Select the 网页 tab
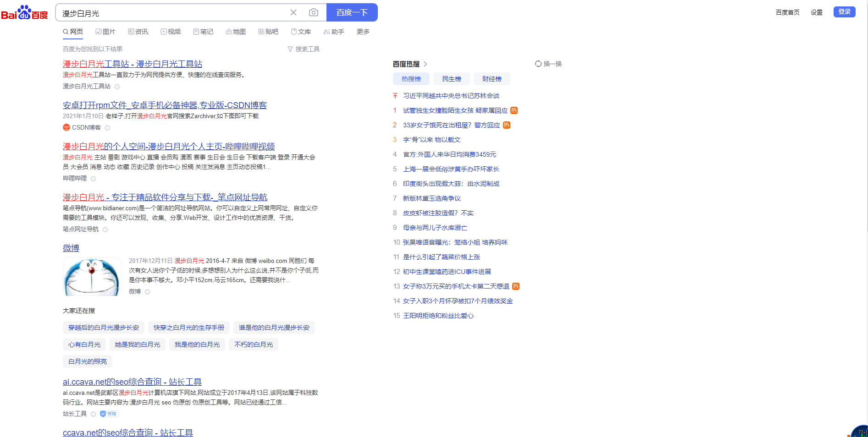This screenshot has width=868, height=437. pos(73,32)
